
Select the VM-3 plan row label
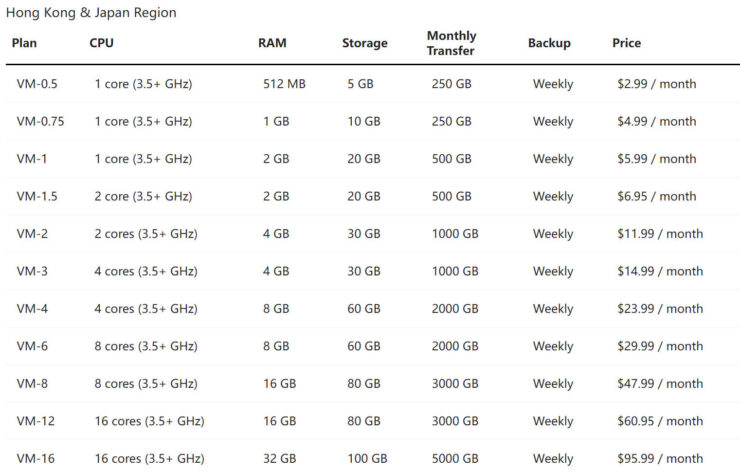tap(32, 271)
